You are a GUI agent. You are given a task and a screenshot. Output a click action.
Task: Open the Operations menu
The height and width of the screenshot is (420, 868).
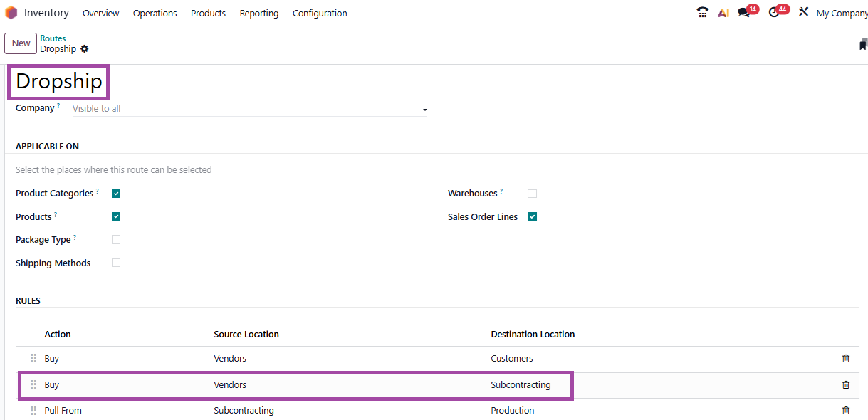(x=155, y=14)
